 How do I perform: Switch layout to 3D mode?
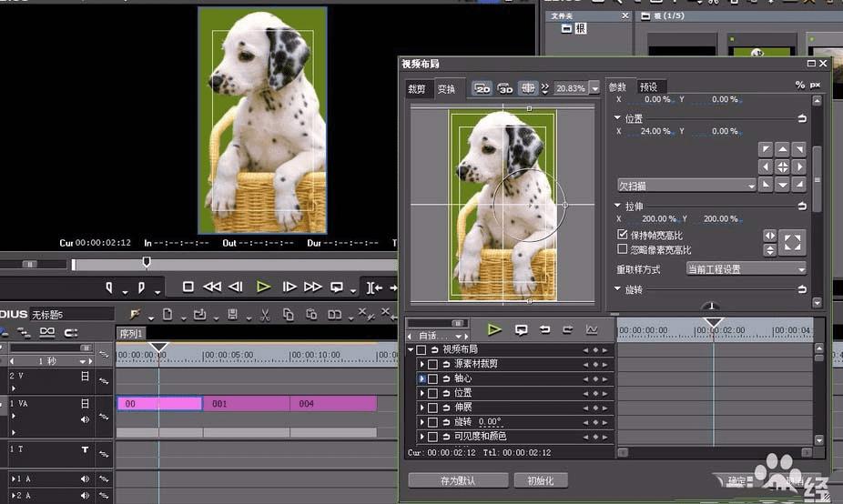(x=505, y=88)
